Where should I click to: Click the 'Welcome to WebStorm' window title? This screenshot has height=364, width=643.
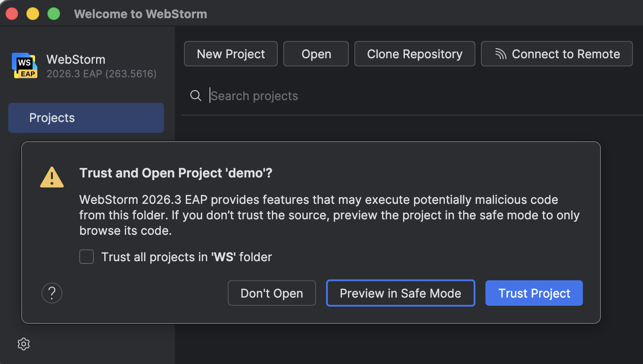pyautogui.click(x=141, y=14)
